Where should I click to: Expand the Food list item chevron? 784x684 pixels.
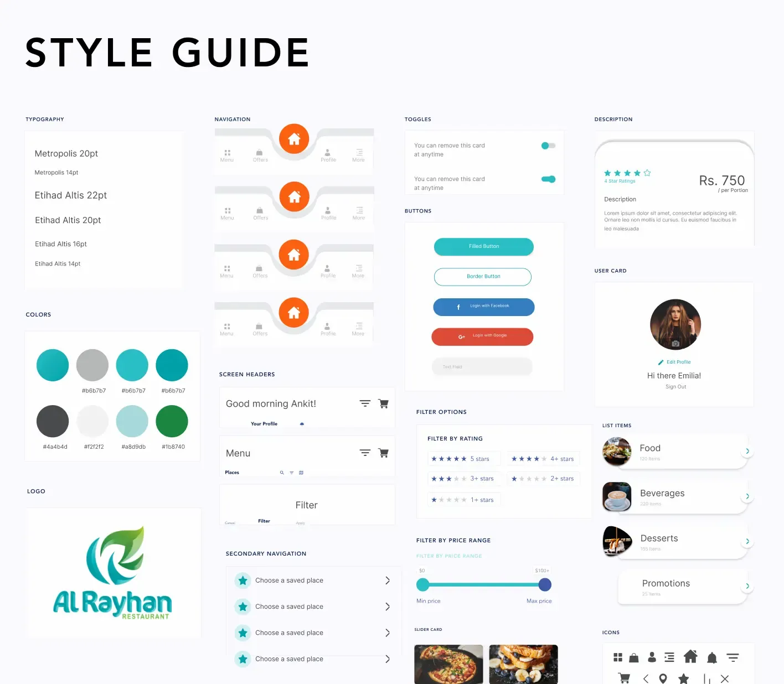tap(747, 451)
